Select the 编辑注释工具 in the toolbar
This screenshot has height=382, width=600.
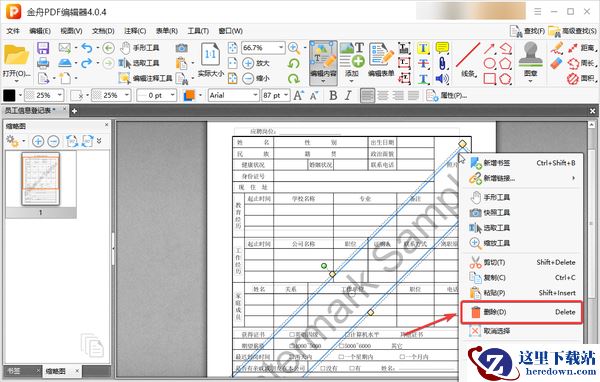[145, 78]
